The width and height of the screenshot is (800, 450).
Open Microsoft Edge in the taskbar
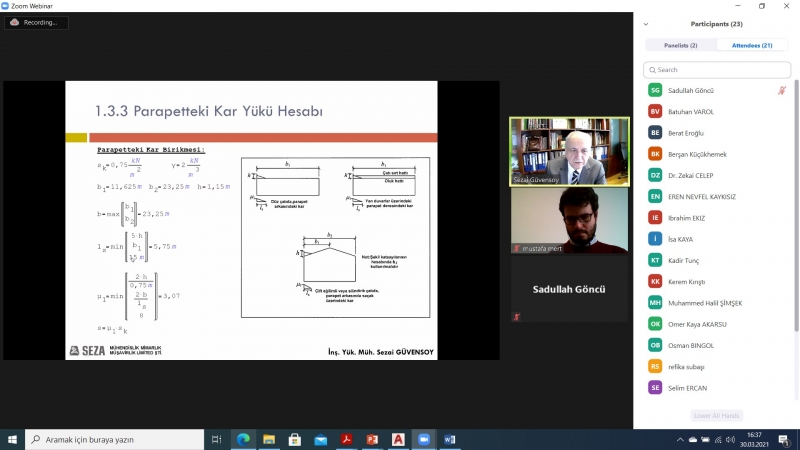click(x=242, y=439)
